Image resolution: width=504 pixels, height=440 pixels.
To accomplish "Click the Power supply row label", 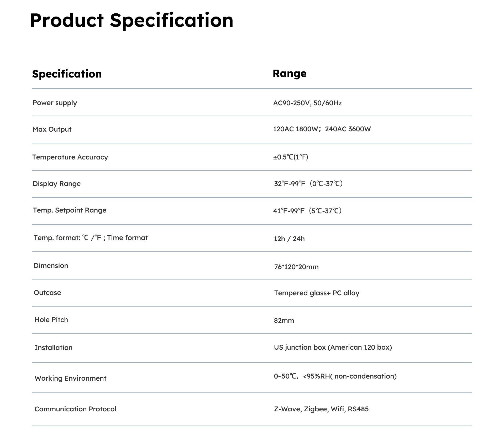I will click(x=55, y=103).
